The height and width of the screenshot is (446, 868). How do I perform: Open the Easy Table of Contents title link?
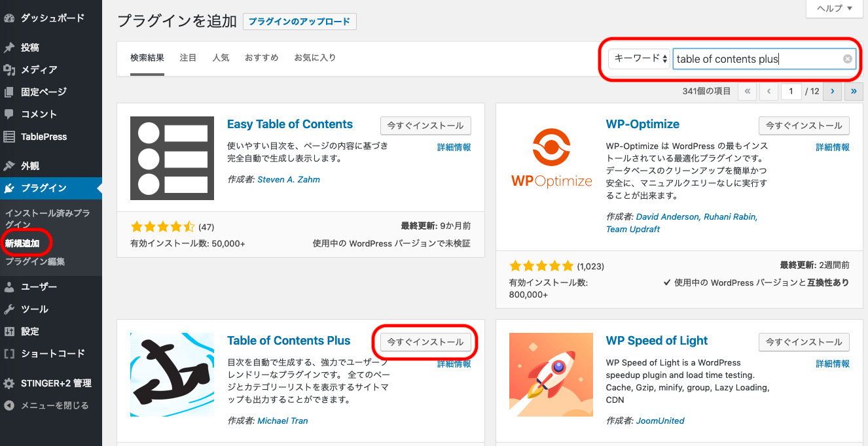pos(290,124)
